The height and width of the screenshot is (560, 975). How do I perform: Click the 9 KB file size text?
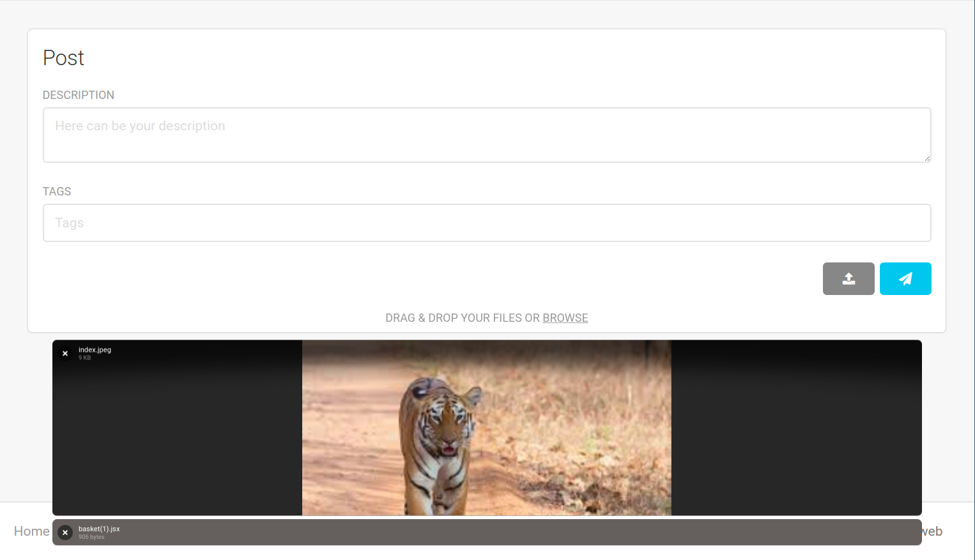point(85,358)
